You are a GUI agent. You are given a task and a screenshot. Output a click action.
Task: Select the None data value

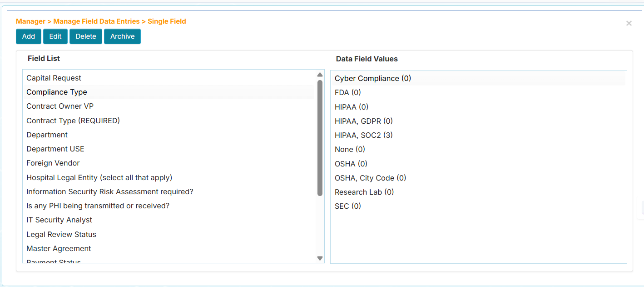pos(350,149)
